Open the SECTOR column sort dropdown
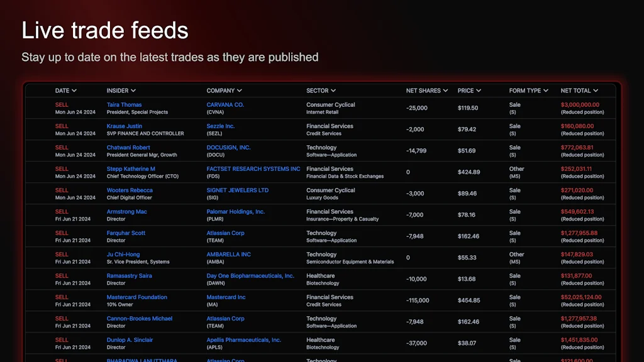Image resolution: width=644 pixels, height=362 pixels. tap(333, 90)
